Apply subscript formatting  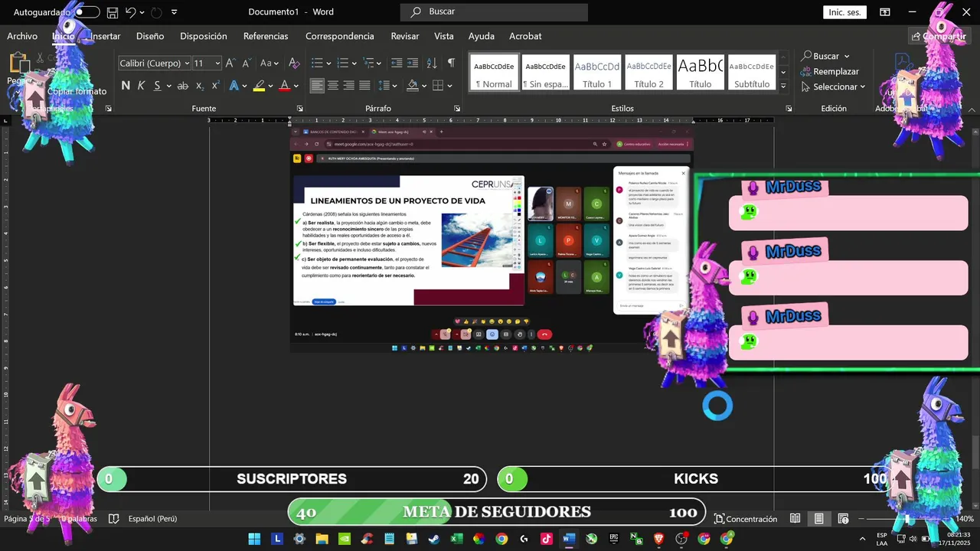pos(200,86)
